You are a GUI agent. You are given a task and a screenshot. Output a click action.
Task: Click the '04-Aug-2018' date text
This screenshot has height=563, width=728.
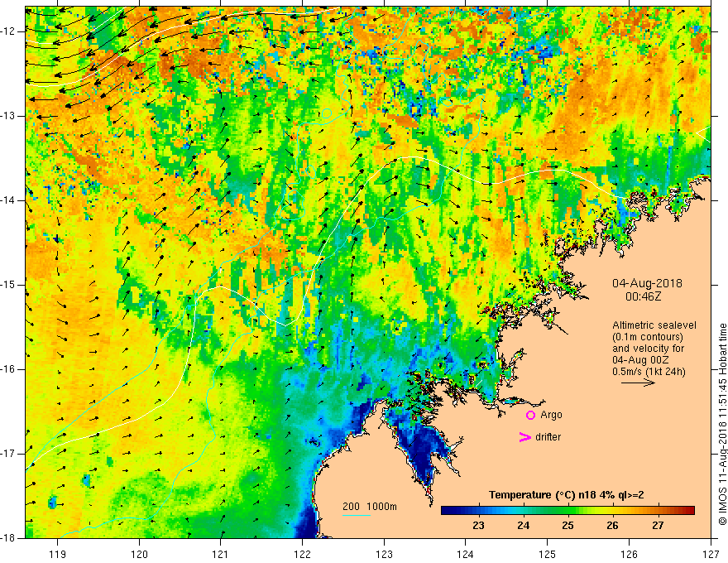tap(647, 283)
